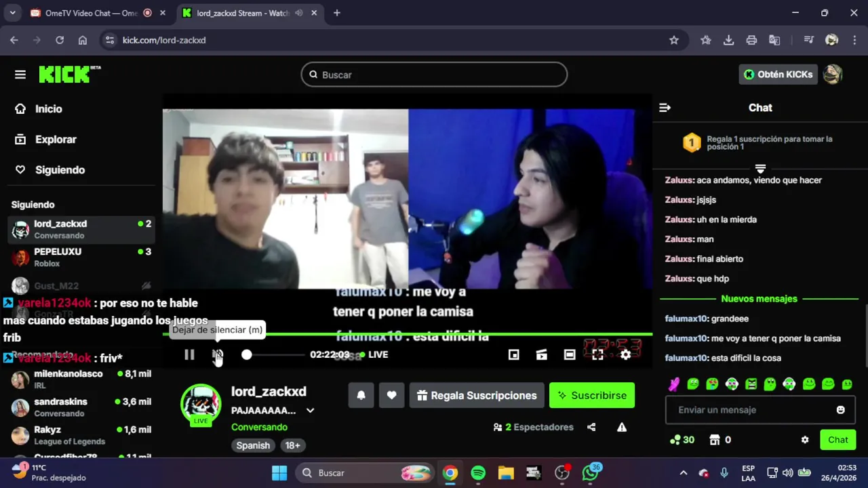Viewport: 868px width, 488px height.
Task: Show hidden tray icons chevron
Action: 684,473
